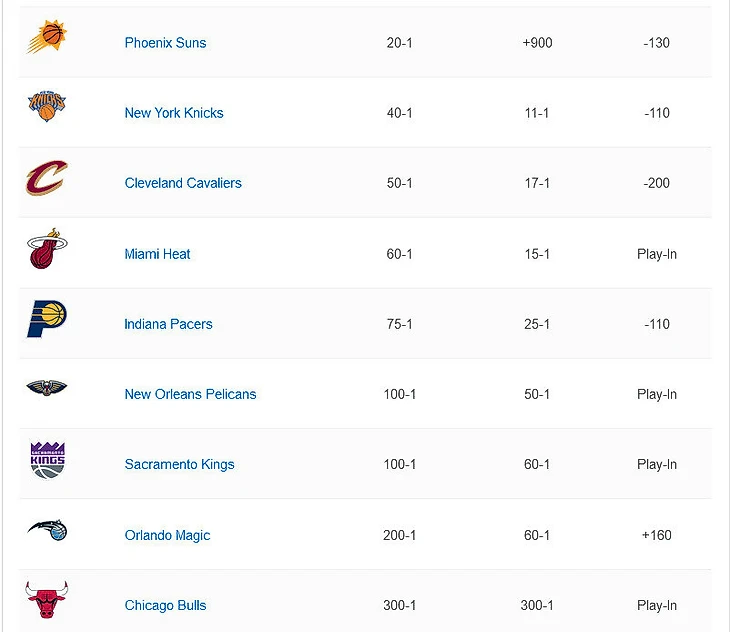Click the Sacramento Kings logo
This screenshot has width=730, height=632.
coord(47,460)
